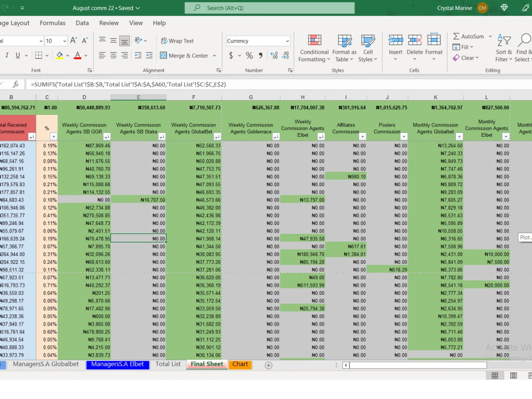
Task: Click Decrease Indent icon
Action: click(x=138, y=55)
